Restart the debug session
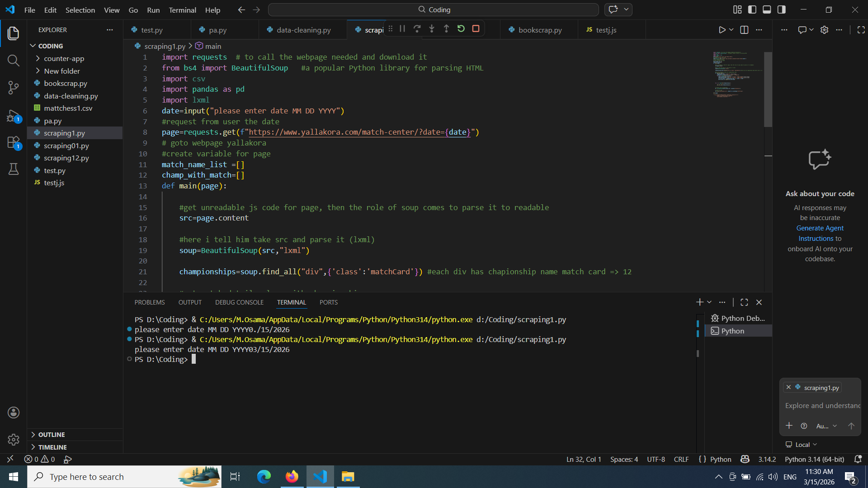Viewport: 868px width, 488px height. (461, 29)
